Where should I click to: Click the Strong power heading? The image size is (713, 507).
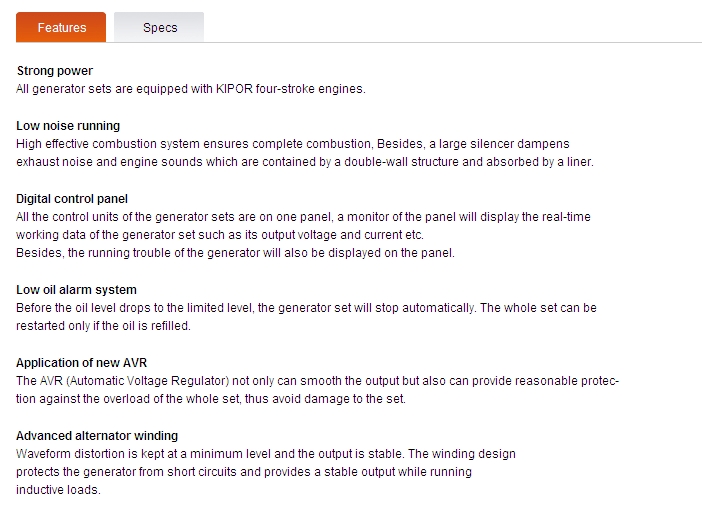tap(55, 71)
